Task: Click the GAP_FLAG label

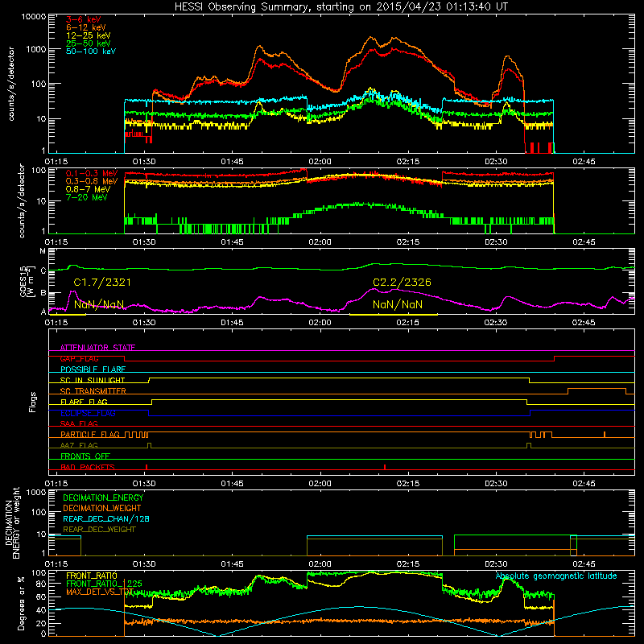Action: click(79, 358)
